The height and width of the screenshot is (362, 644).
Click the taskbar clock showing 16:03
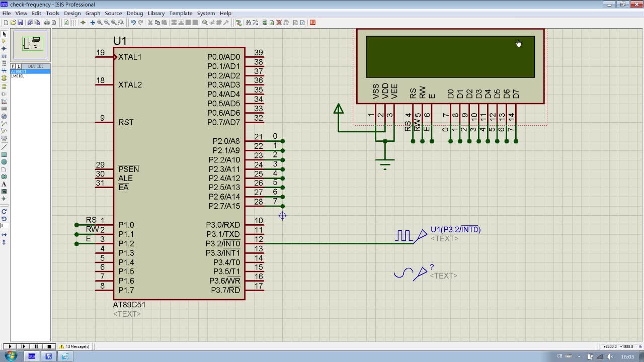(627, 356)
